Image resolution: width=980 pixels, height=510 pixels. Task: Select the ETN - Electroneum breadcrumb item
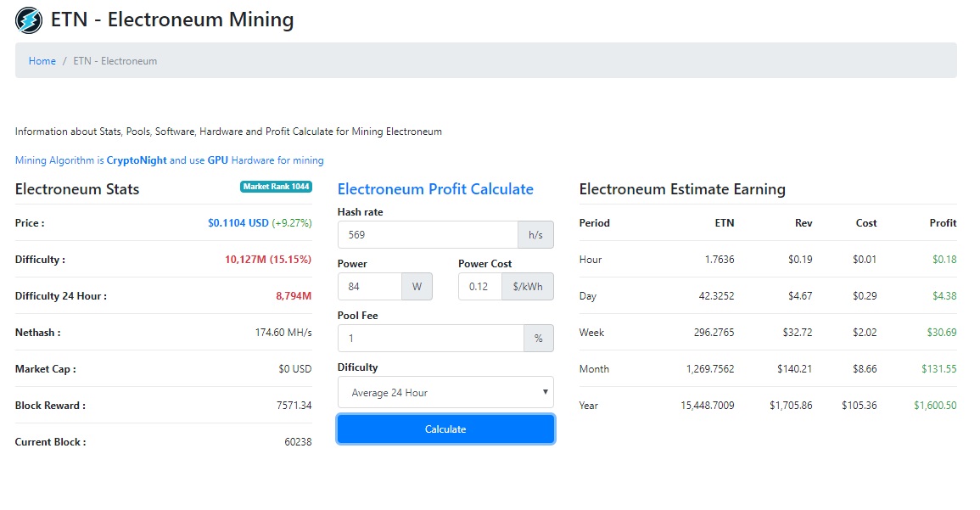point(115,61)
